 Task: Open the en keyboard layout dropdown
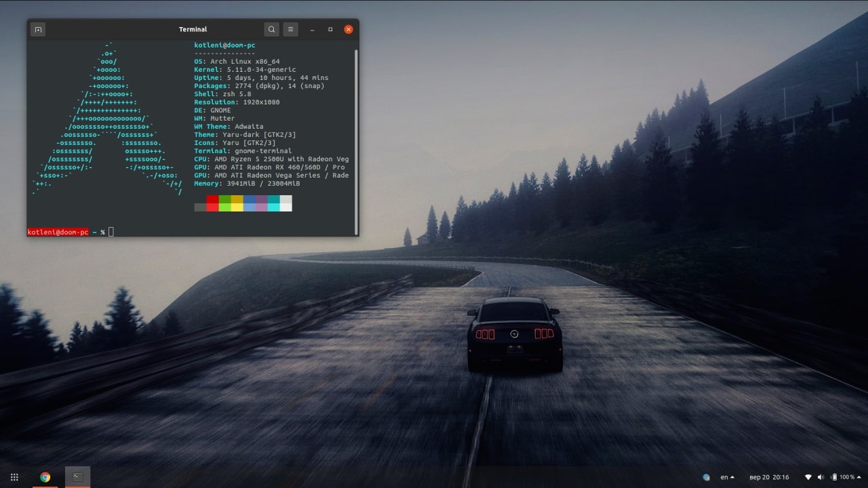tap(727, 477)
